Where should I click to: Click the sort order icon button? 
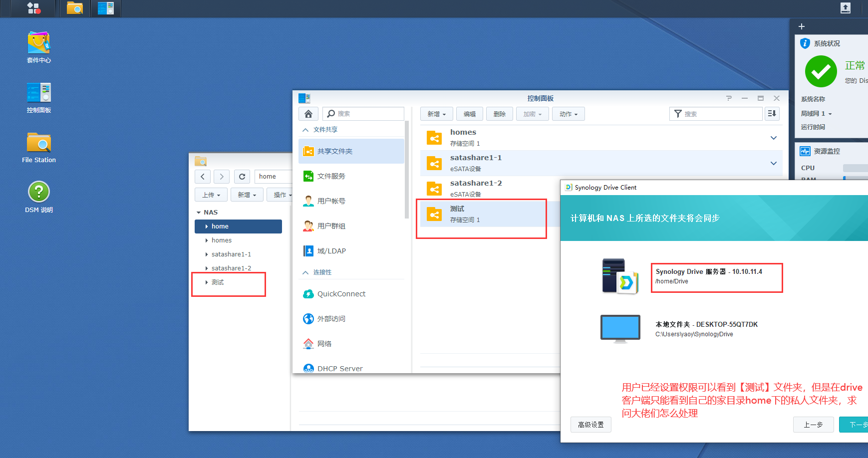(772, 114)
